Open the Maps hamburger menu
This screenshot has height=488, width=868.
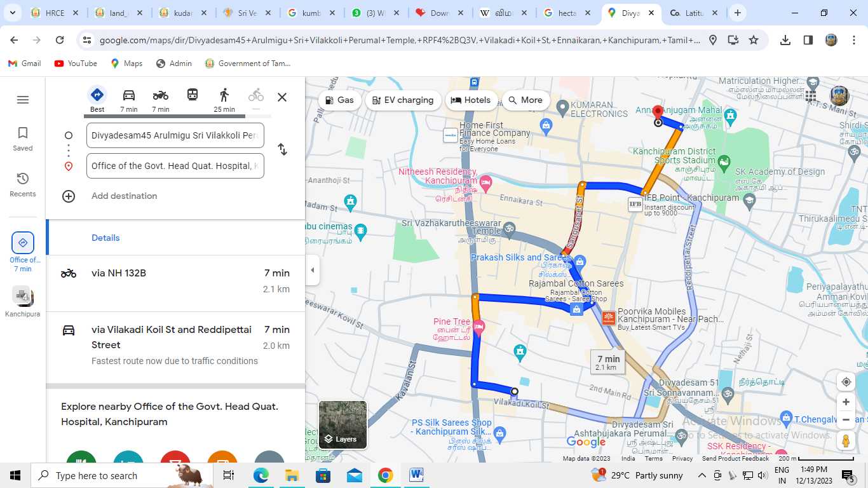[23, 100]
